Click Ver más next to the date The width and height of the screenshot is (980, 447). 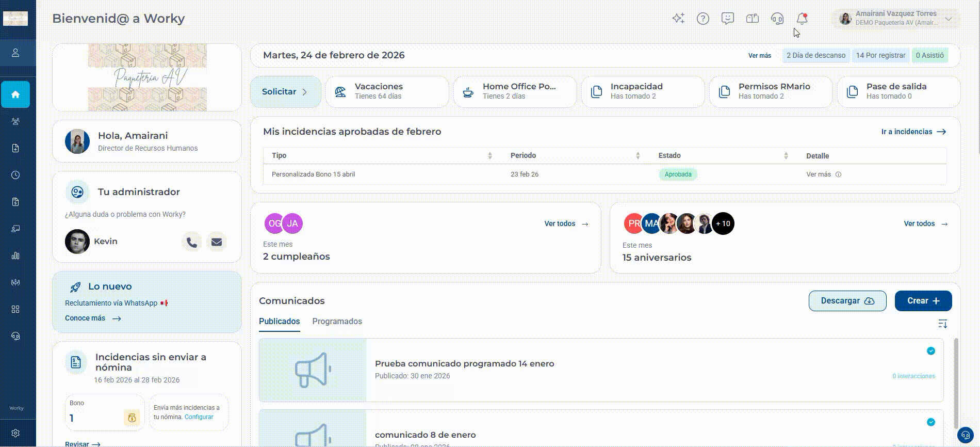(x=760, y=56)
